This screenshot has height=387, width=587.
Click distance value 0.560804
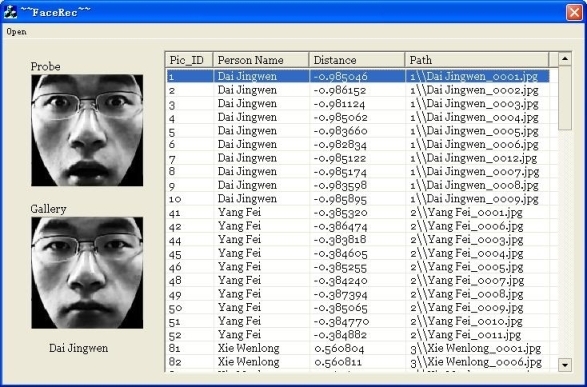(x=339, y=349)
